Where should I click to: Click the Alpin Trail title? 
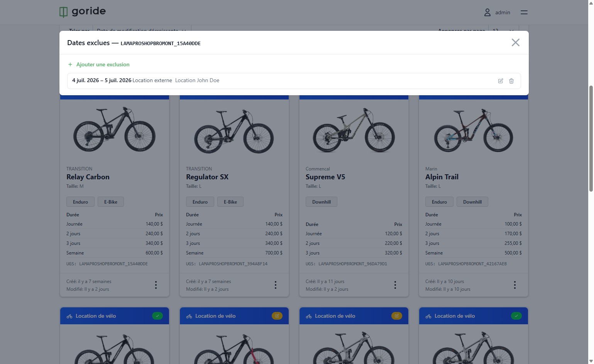(442, 177)
